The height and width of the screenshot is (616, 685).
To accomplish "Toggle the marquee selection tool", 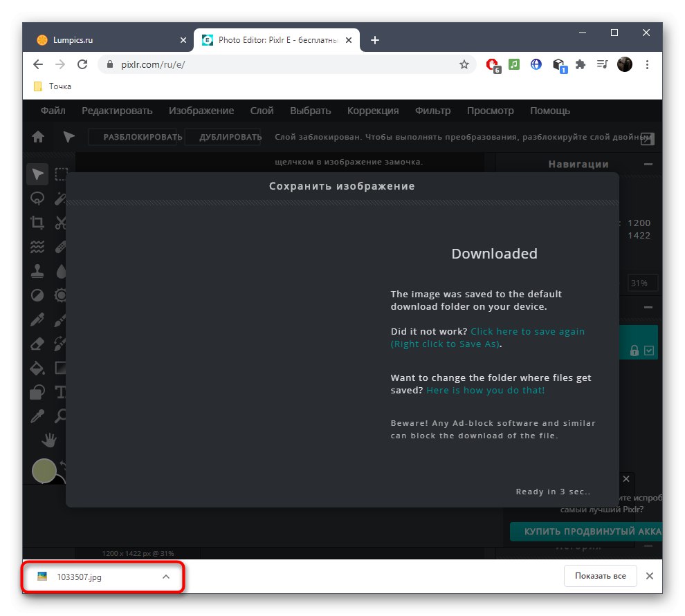I will (61, 174).
